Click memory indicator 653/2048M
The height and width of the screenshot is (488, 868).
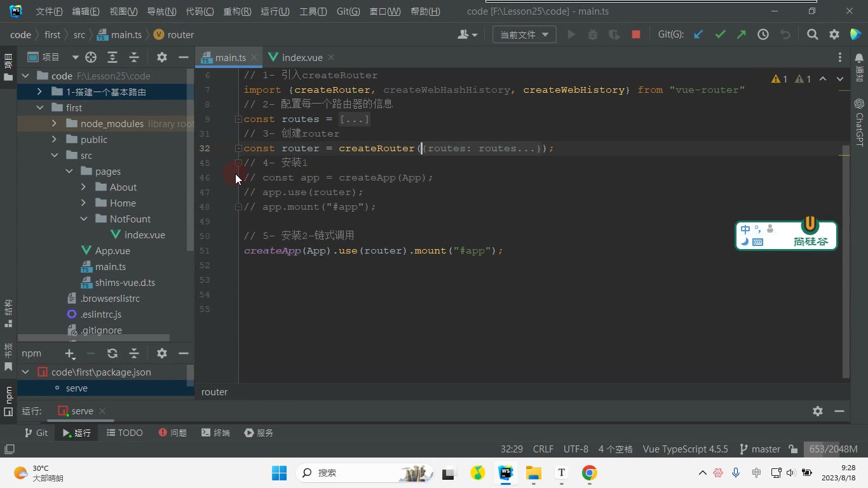click(x=833, y=449)
